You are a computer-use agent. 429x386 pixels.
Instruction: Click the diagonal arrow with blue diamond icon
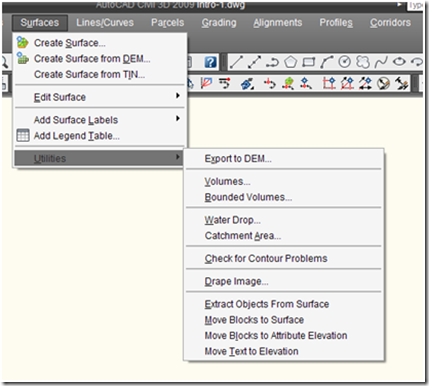347,83
